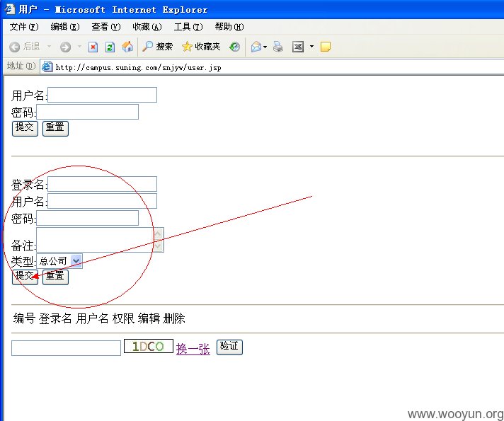Expand the Mail dropdown arrow
Screen dimensions: 504x421
pyautogui.click(x=265, y=47)
